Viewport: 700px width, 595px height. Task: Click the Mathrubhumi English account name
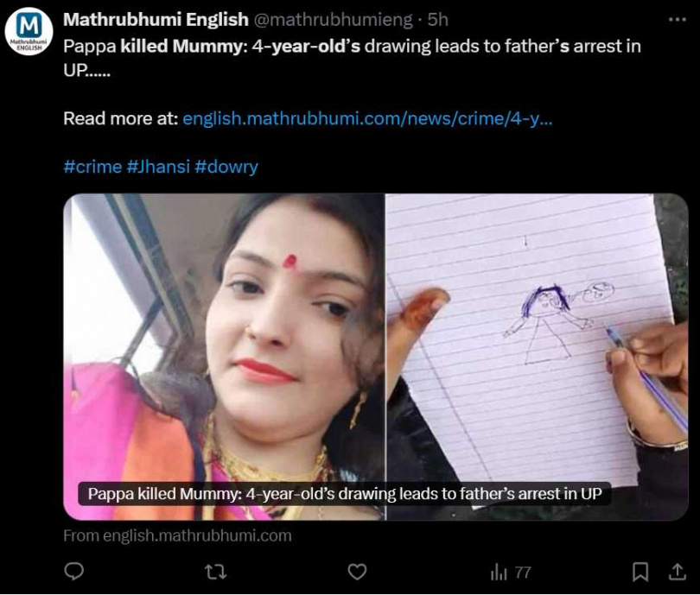[156, 19]
